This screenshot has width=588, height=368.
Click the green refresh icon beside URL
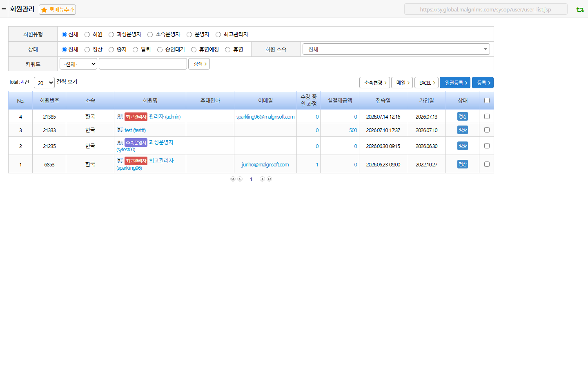[580, 9]
